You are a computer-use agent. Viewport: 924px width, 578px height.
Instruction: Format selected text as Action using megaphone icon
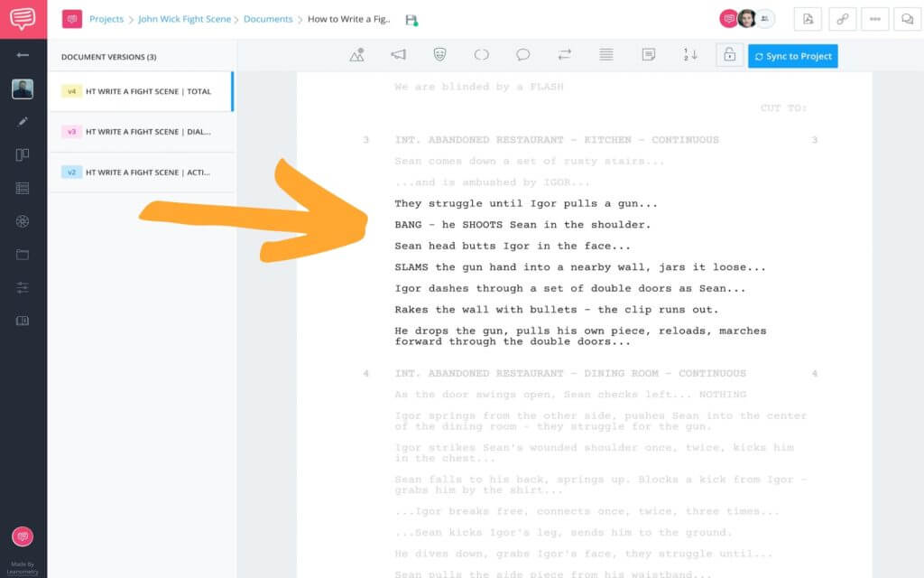pos(398,54)
